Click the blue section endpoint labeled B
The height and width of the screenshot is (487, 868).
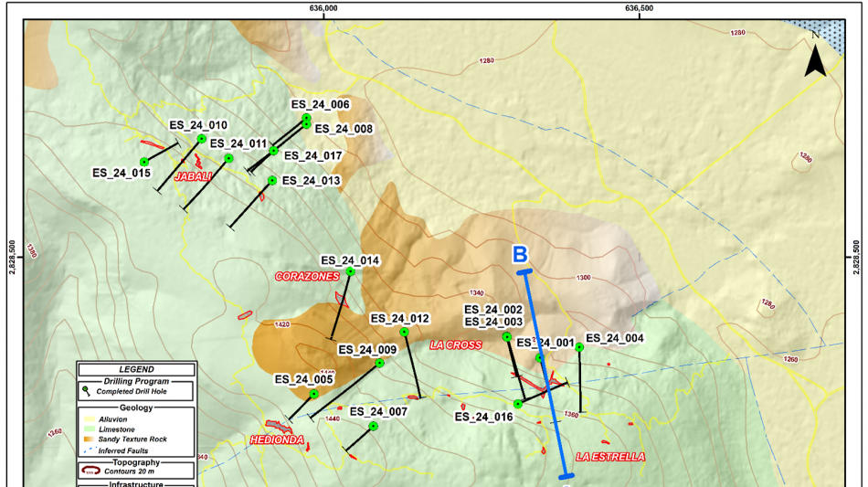coord(524,271)
